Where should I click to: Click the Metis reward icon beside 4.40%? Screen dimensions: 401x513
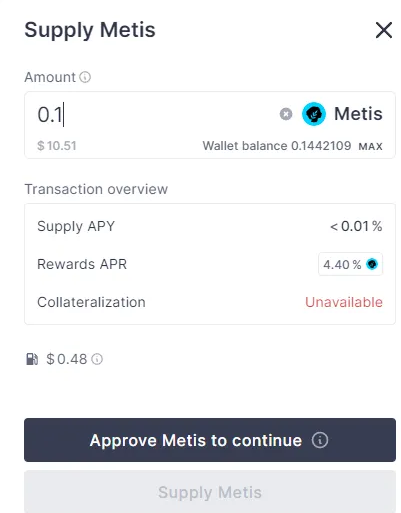click(x=372, y=264)
